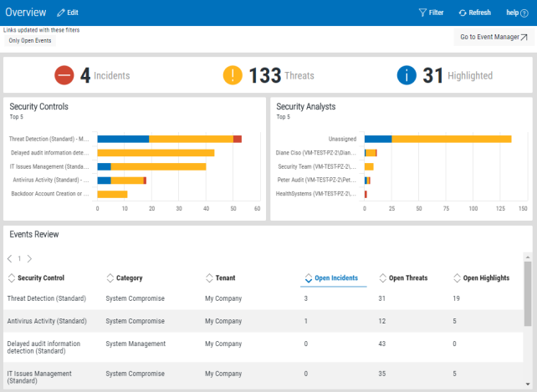The image size is (537, 392).
Task: Click the blue Highlighted info icon
Action: point(407,75)
